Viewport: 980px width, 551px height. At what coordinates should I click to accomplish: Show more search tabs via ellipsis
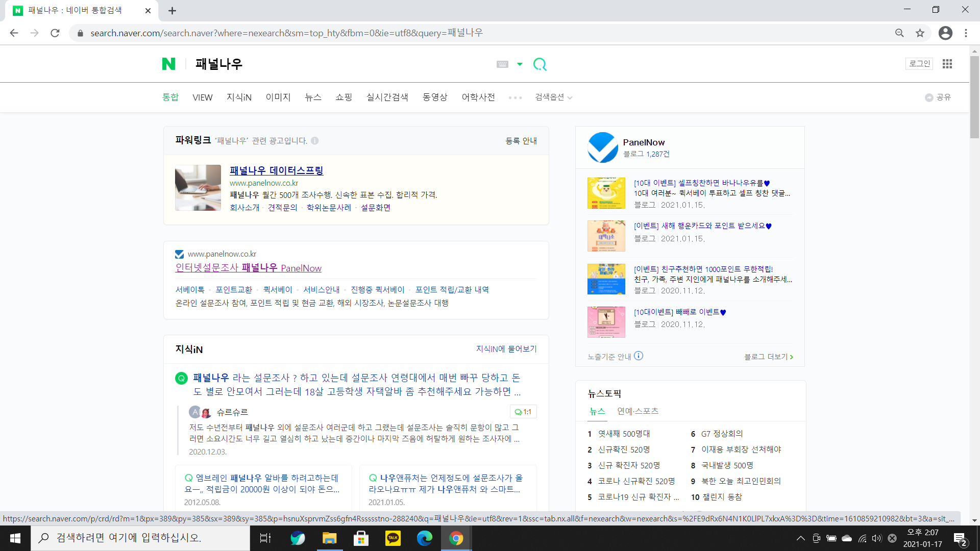click(515, 97)
